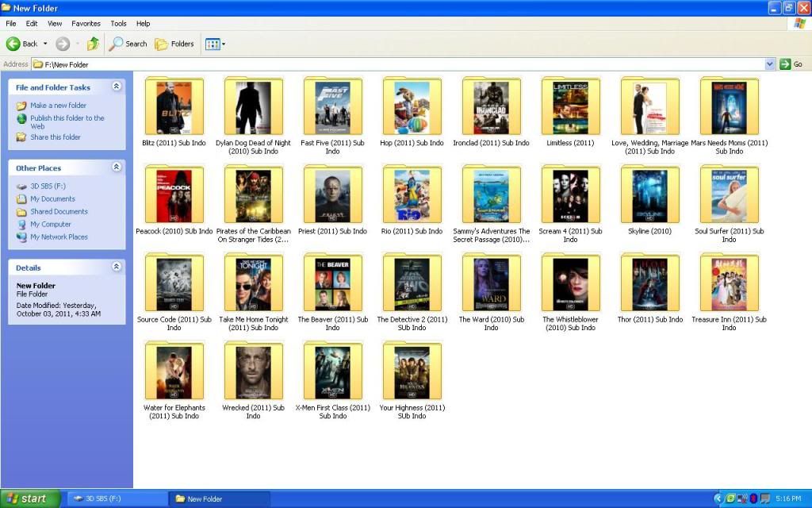The image size is (812, 508).
Task: Go back with the green Back arrow
Action: pos(21,44)
